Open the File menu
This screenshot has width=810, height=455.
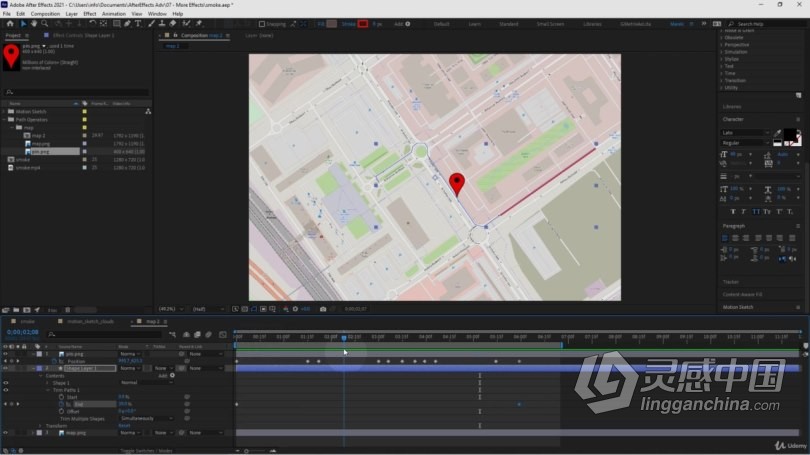pyautogui.click(x=7, y=14)
